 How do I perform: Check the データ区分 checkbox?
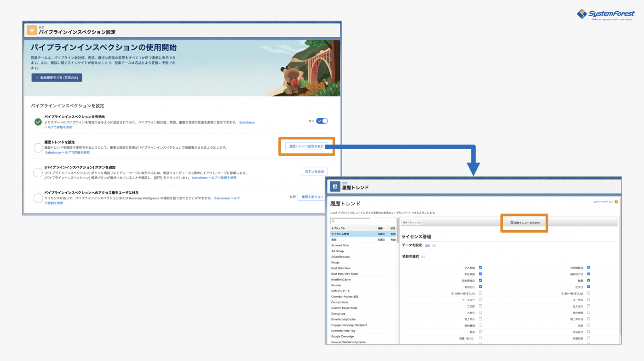click(480, 299)
